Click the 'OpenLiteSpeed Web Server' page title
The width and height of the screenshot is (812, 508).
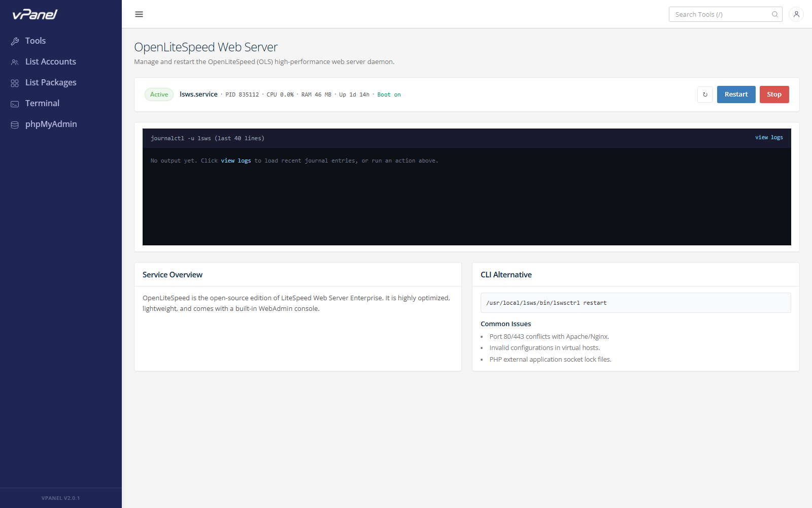pos(206,47)
